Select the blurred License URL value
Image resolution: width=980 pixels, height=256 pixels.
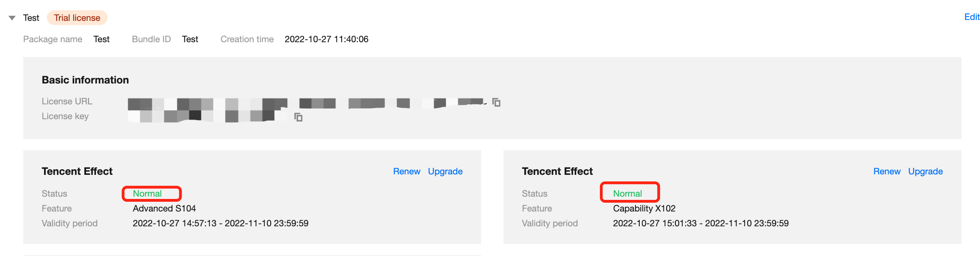point(306,102)
